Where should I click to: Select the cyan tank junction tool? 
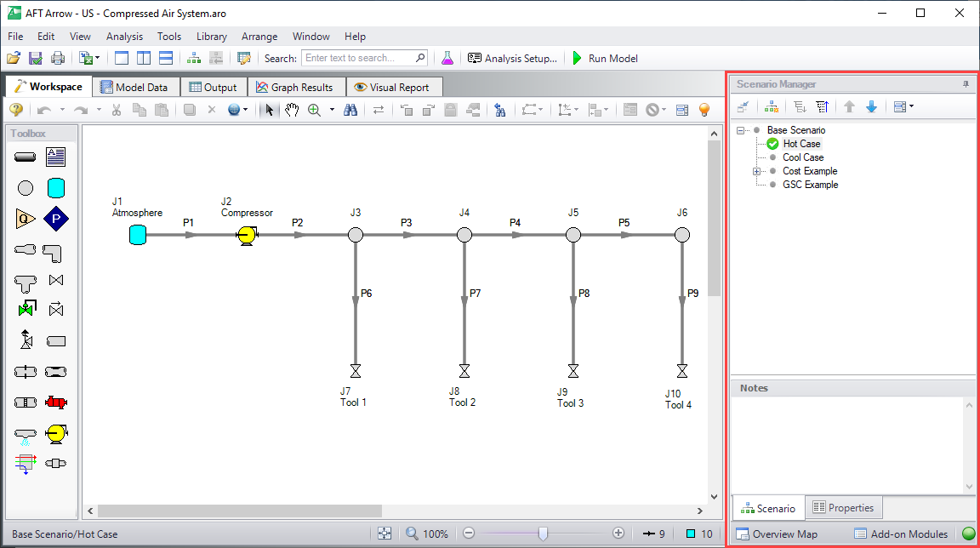(x=56, y=188)
